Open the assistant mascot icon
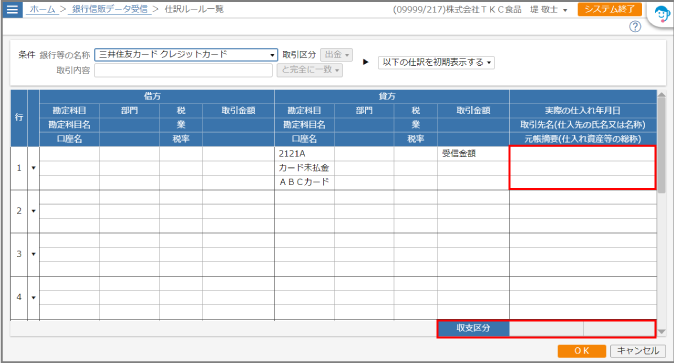Image resolution: width=674 pixels, height=363 pixels. click(x=661, y=15)
